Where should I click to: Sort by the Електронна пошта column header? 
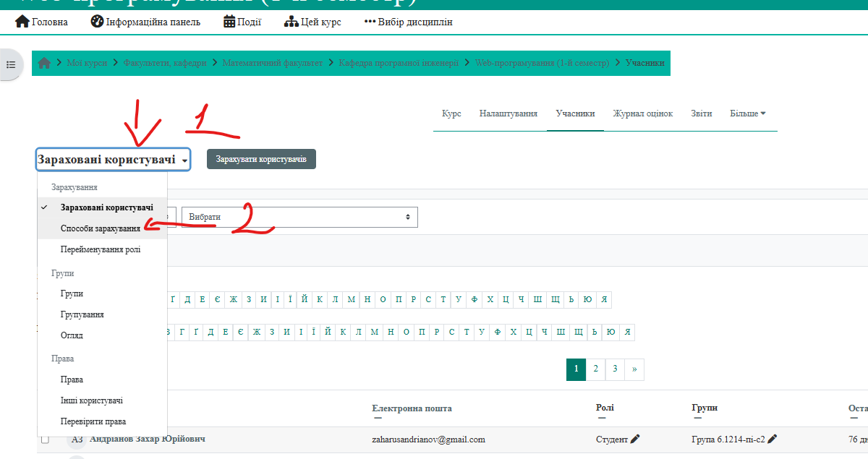tap(412, 408)
